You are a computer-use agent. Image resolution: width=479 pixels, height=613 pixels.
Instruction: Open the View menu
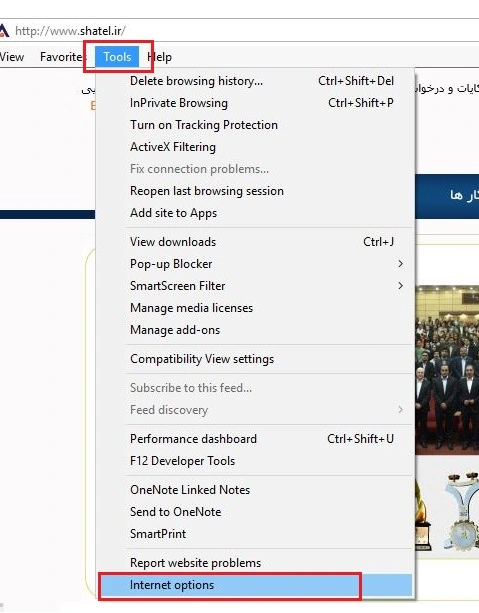click(x=12, y=57)
